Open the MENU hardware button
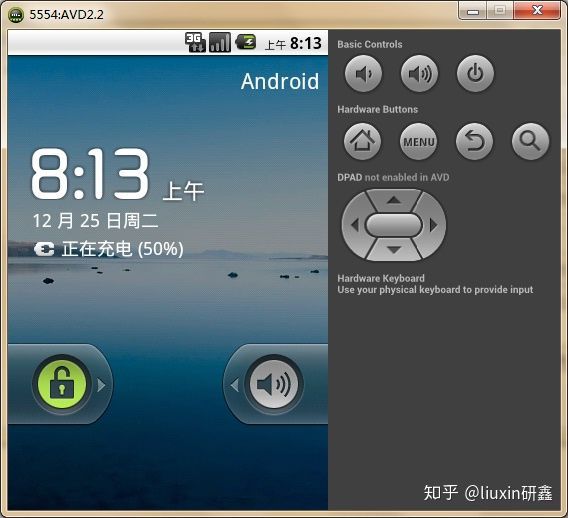Viewport: 568px width, 518px height. coord(419,141)
